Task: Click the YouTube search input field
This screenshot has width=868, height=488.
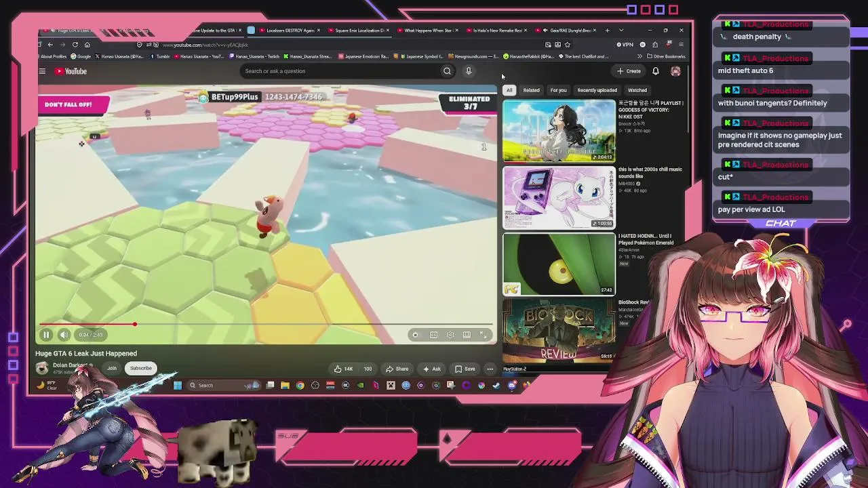Action: [x=339, y=71]
